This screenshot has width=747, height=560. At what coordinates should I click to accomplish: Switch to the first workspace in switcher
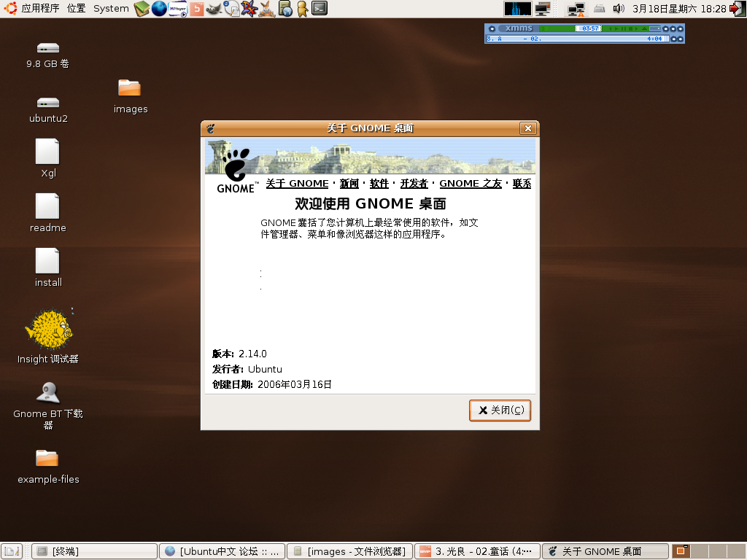coord(681,551)
